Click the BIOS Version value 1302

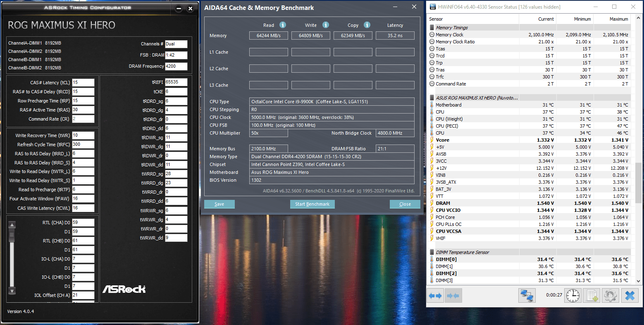click(x=332, y=180)
